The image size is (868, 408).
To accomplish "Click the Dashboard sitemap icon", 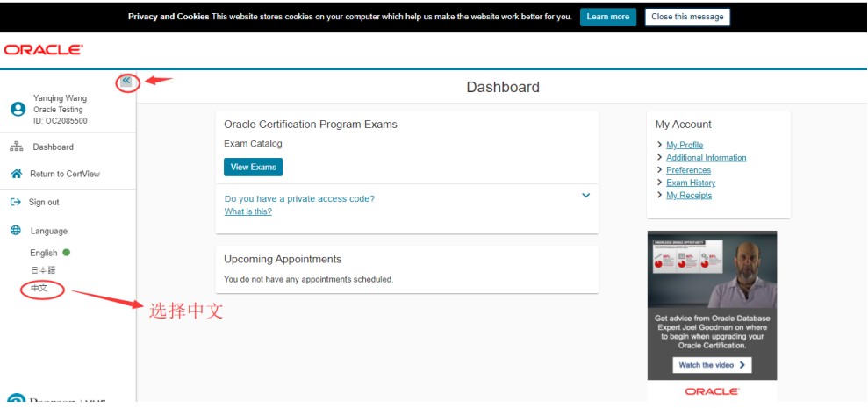I will tap(16, 147).
